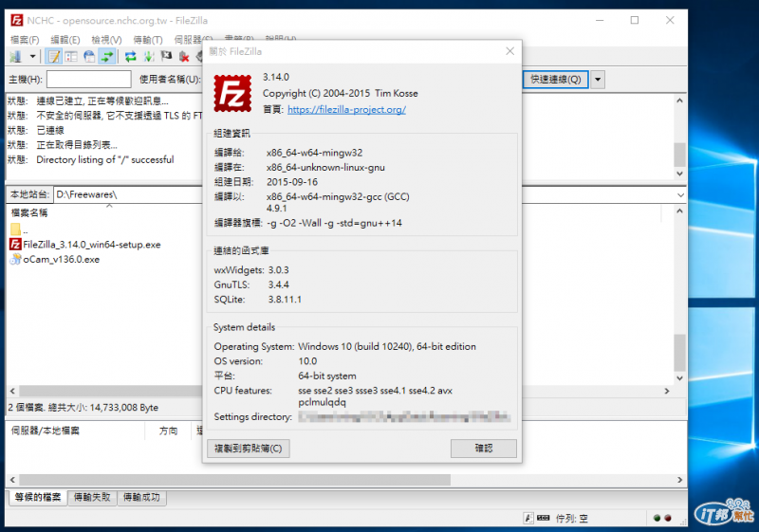The height and width of the screenshot is (532, 759).
Task: Click the red activity LED indicator
Action: (x=668, y=518)
